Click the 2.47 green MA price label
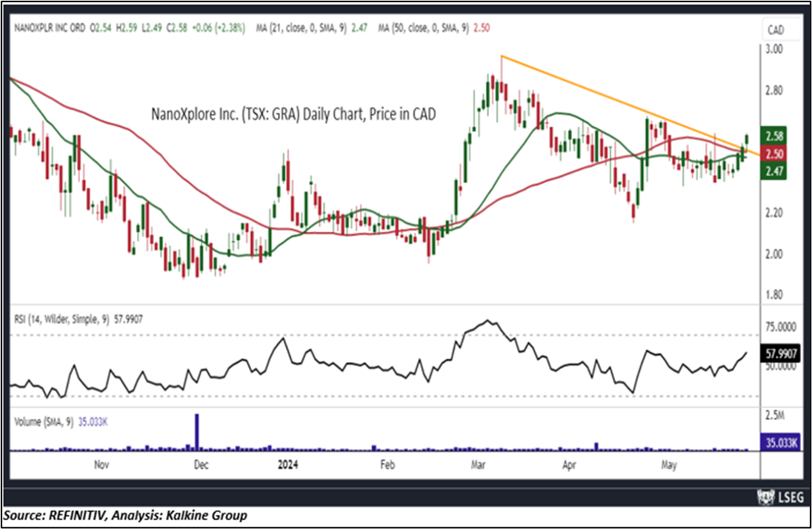Screen dimensions: 812x529 click(773, 171)
